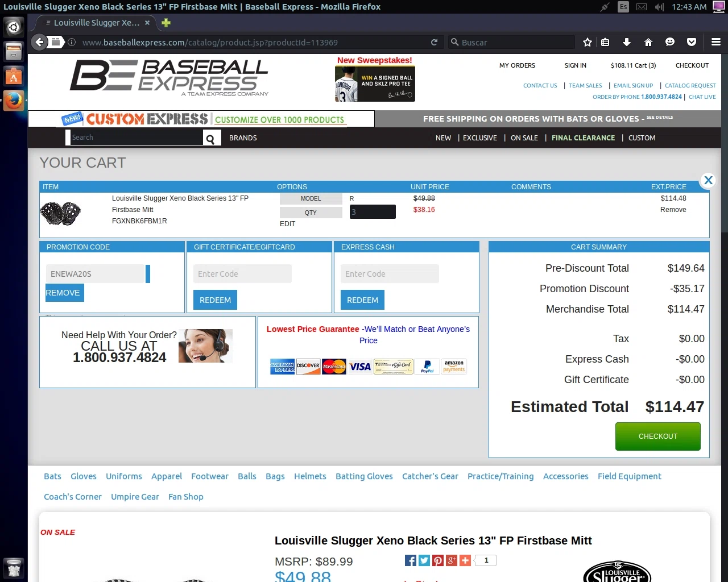Show site information icon in URL bar
The width and height of the screenshot is (728, 582).
[x=72, y=42]
